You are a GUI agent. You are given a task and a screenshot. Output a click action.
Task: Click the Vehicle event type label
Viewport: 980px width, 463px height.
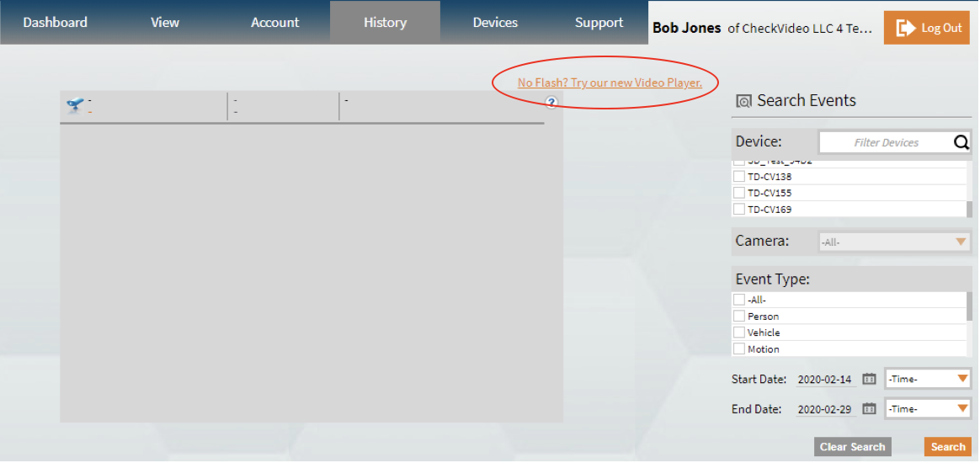click(x=764, y=333)
